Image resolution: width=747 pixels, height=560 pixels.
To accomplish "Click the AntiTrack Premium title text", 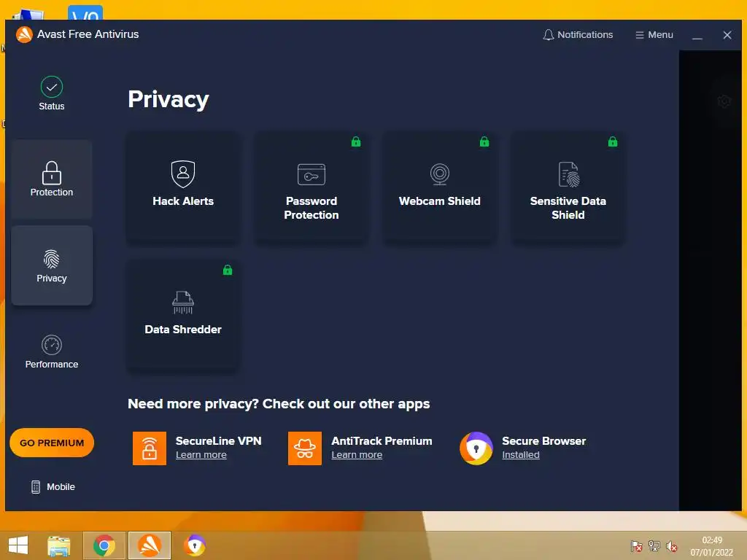I will coord(382,441).
